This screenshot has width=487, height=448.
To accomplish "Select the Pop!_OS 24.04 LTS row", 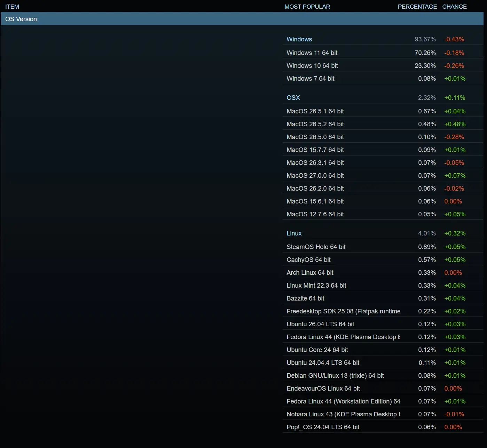I will coord(383,427).
